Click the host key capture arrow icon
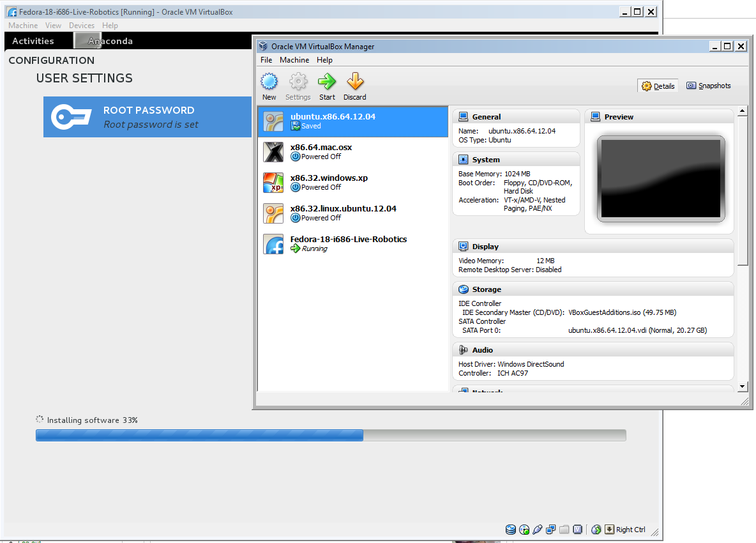The width and height of the screenshot is (756, 543). tap(609, 530)
